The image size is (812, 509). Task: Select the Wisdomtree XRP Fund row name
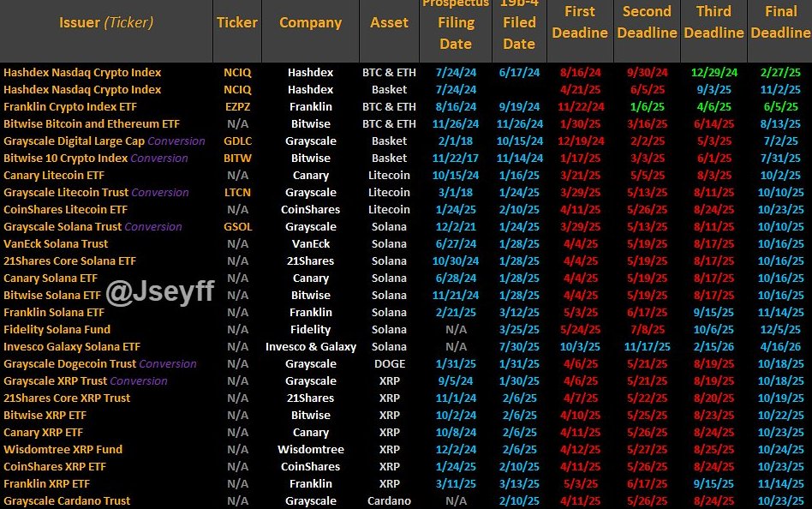pos(63,450)
